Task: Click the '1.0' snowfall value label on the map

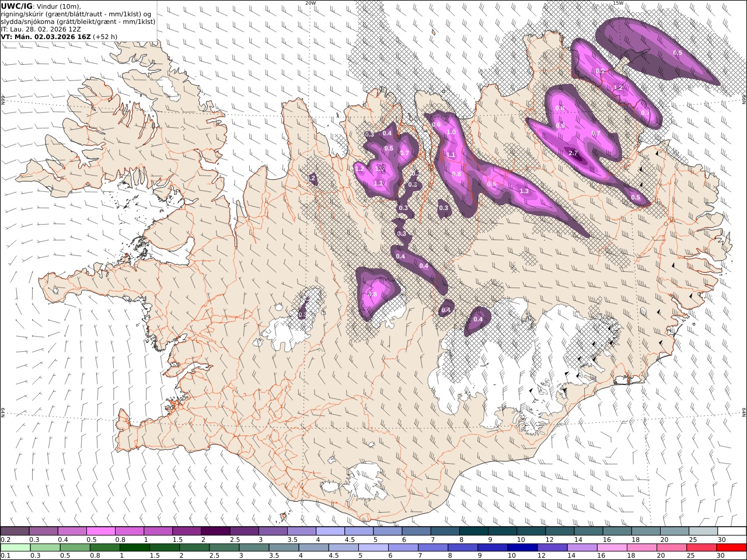Action: pos(451,132)
